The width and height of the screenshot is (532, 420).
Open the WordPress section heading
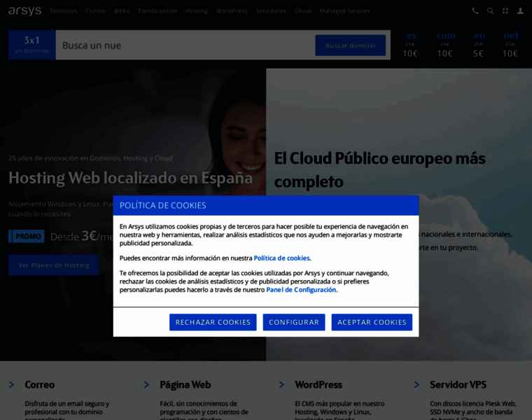coord(318,385)
